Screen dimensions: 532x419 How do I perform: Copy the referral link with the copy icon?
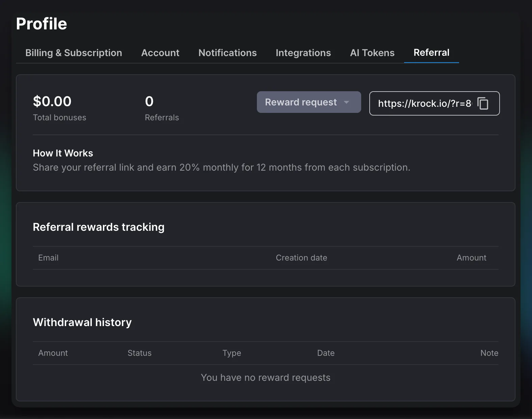click(x=483, y=103)
